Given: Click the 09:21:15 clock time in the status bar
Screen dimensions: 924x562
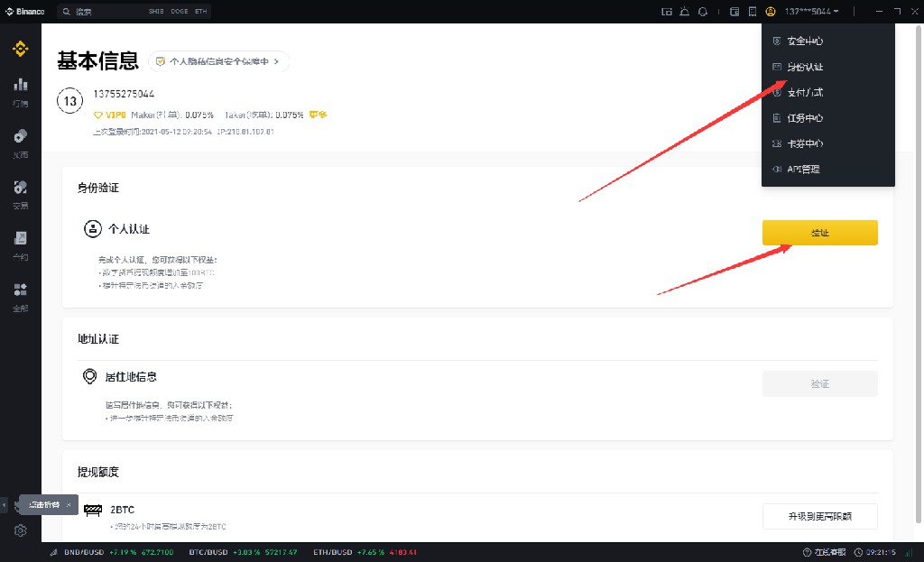Looking at the screenshot, I should tap(881, 552).
